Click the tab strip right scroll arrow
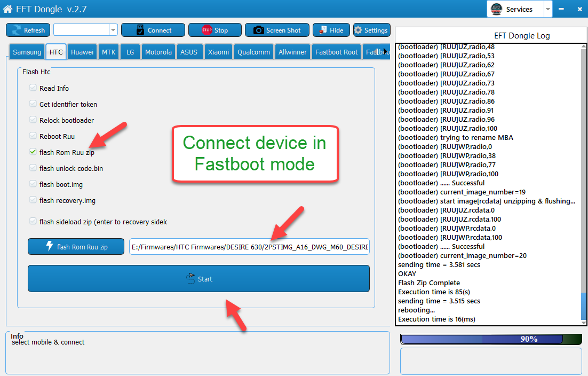 pyautogui.click(x=386, y=52)
